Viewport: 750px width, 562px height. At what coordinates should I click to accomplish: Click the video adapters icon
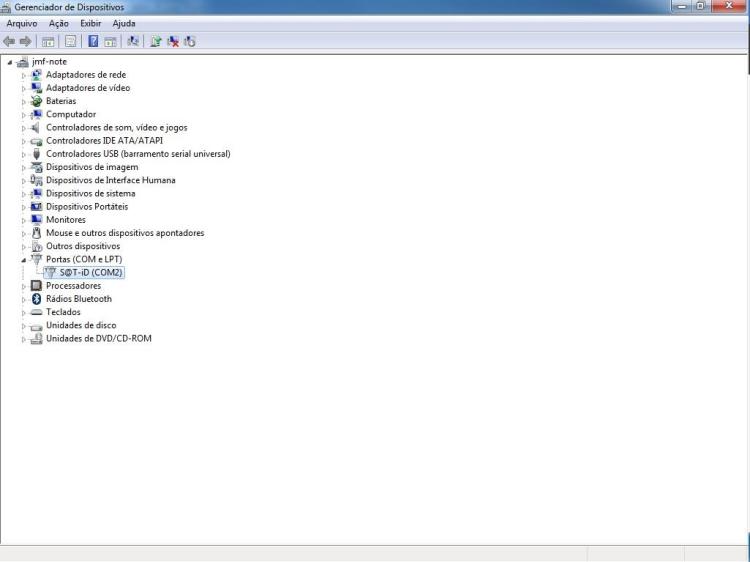coord(36,88)
